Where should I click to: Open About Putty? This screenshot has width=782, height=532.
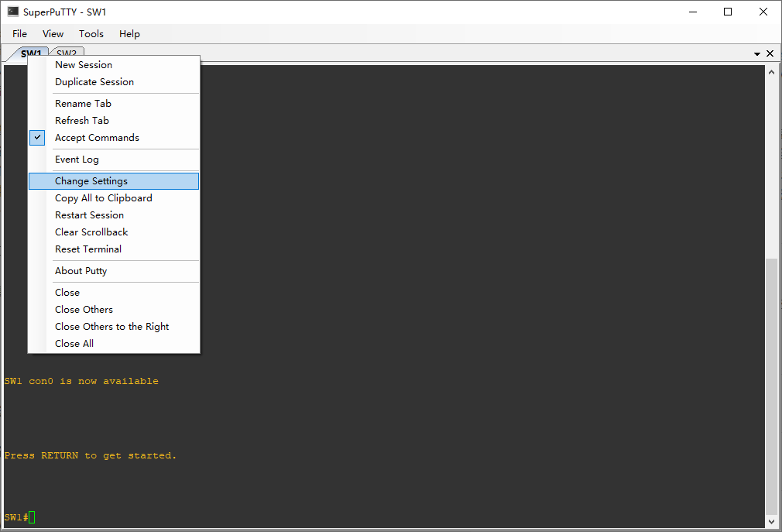point(115,271)
